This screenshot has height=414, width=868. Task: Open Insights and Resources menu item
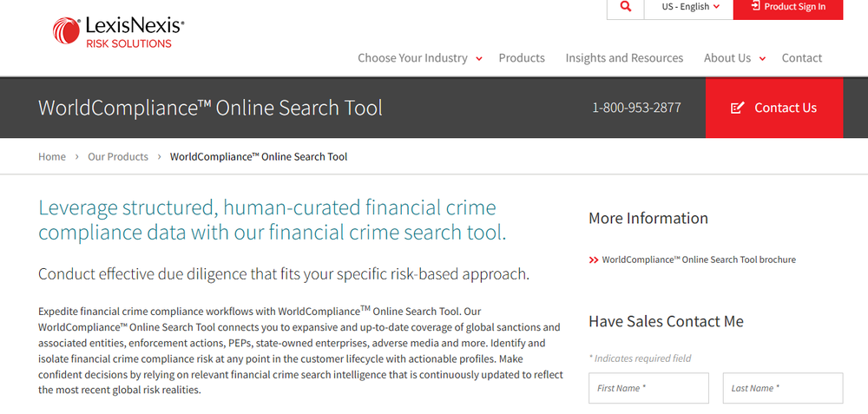click(624, 57)
